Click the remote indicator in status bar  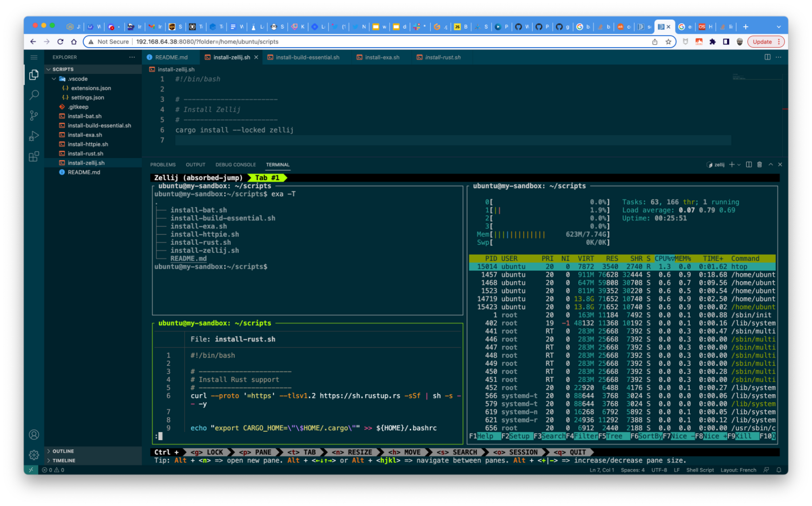click(x=31, y=469)
